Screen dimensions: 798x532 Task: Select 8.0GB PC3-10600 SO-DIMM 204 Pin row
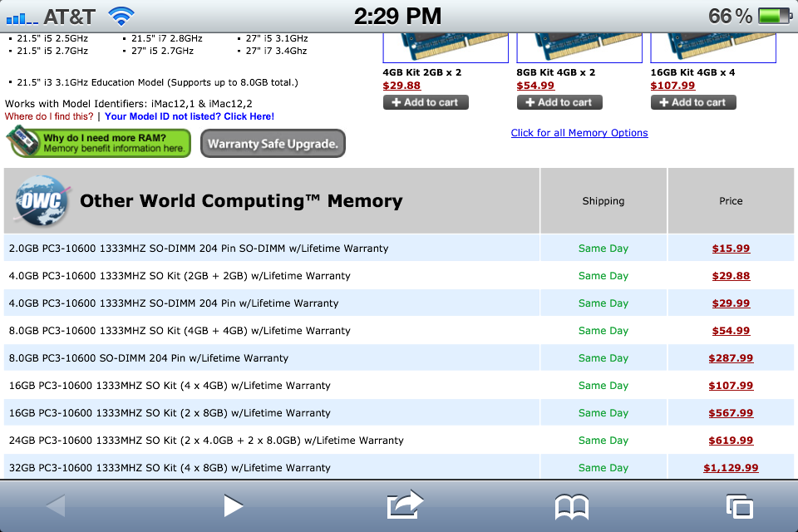pyautogui.click(x=149, y=358)
